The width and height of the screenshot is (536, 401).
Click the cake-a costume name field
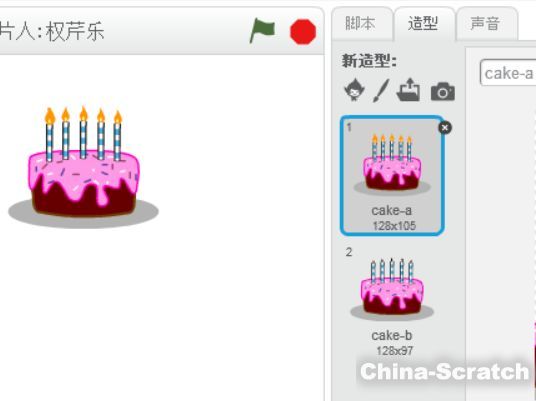click(508, 73)
